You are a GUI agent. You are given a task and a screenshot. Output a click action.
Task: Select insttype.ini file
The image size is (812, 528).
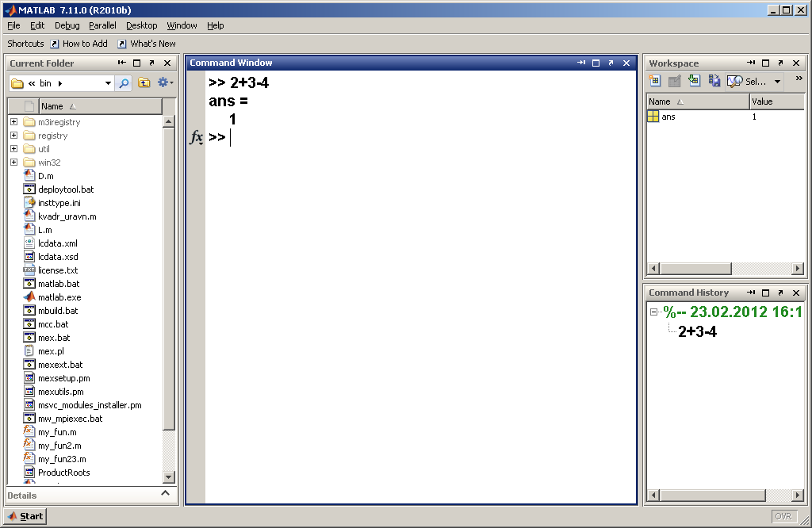[59, 203]
